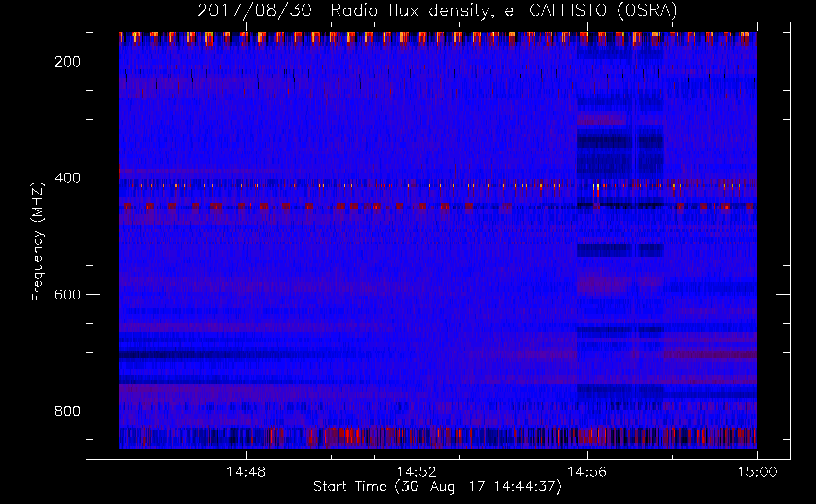Click the 14:52 time tick label
Viewport: 816px width, 504px height.
point(417,472)
